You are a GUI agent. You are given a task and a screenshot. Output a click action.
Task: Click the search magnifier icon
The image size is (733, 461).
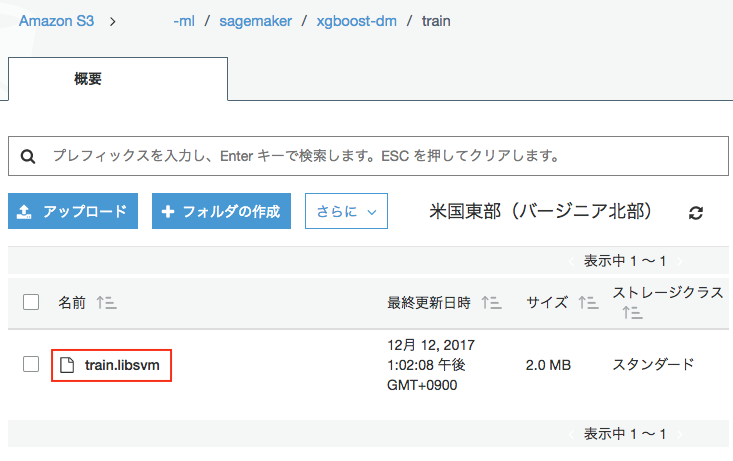pos(28,157)
